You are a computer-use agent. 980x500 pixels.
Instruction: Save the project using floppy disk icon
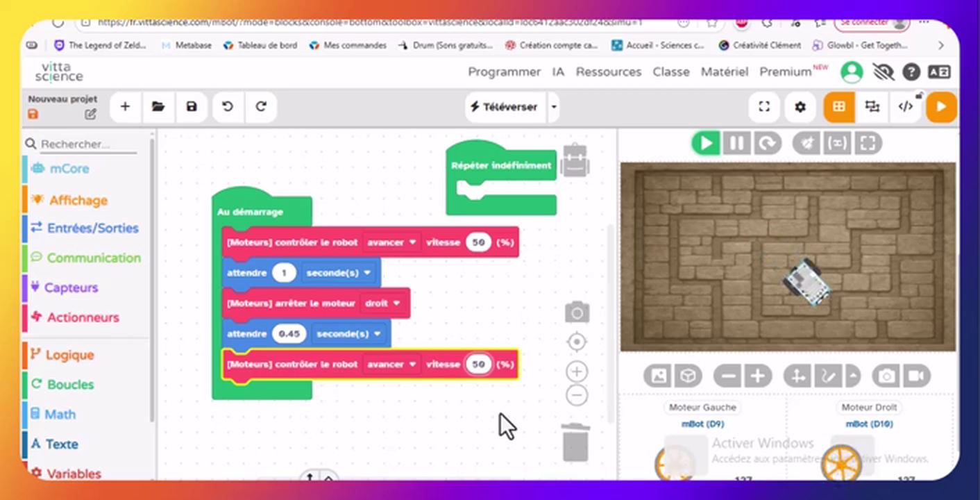[x=192, y=107]
